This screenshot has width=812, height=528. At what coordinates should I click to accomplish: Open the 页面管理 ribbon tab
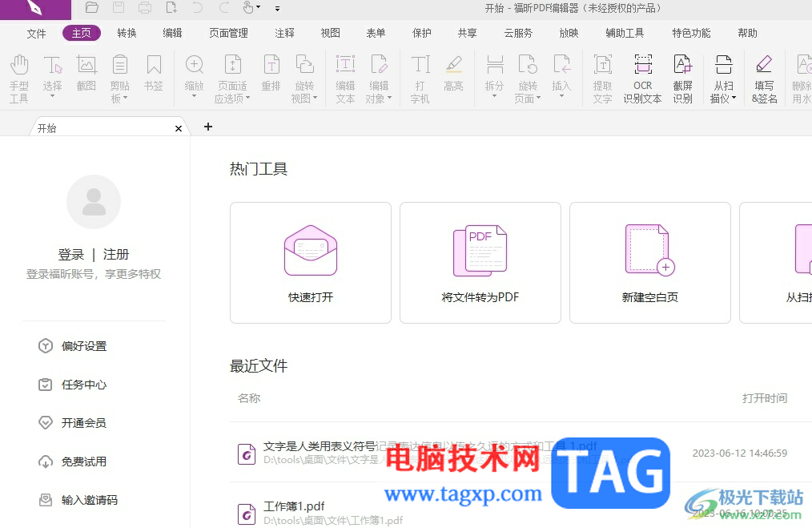click(228, 33)
